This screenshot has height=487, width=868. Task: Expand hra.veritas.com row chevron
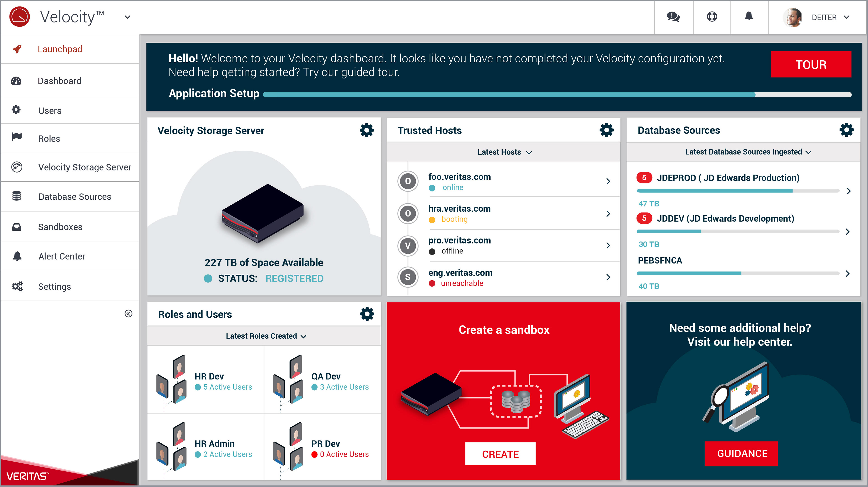coord(608,214)
